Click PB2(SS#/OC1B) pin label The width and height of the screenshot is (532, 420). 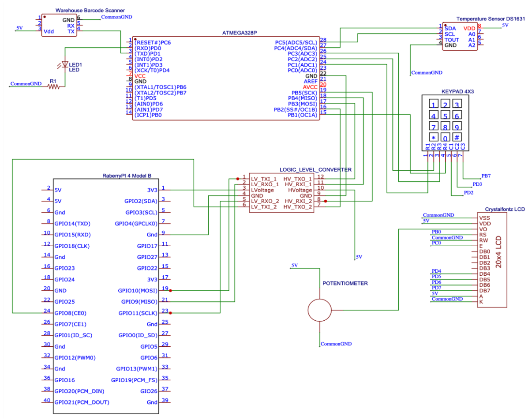(x=295, y=109)
